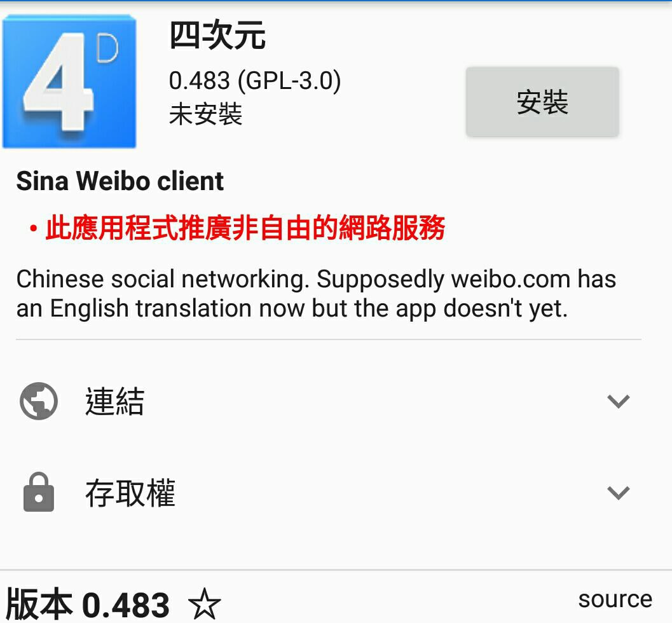Tap the 四次元 4D app icon
Image resolution: width=672 pixels, height=623 pixels.
point(69,81)
